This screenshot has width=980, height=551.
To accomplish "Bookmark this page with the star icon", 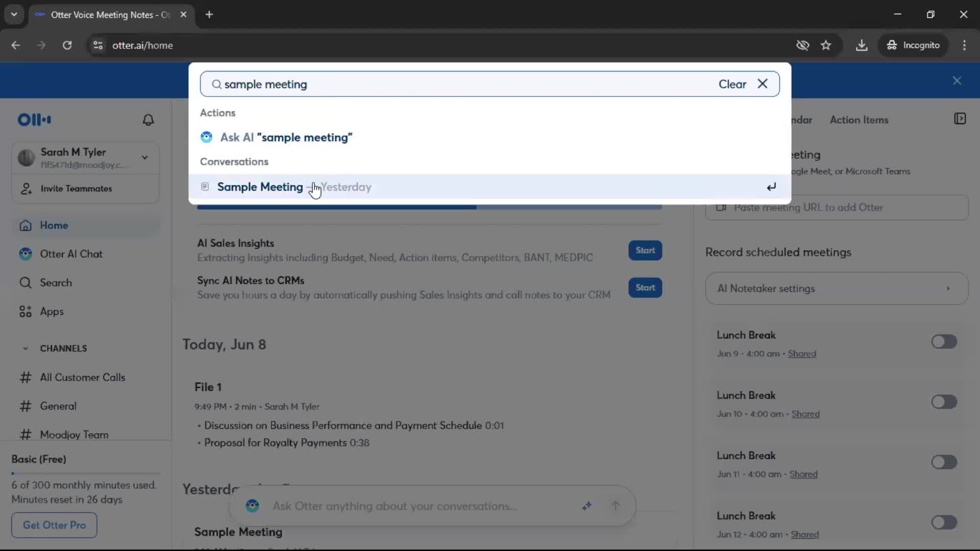I will [826, 45].
